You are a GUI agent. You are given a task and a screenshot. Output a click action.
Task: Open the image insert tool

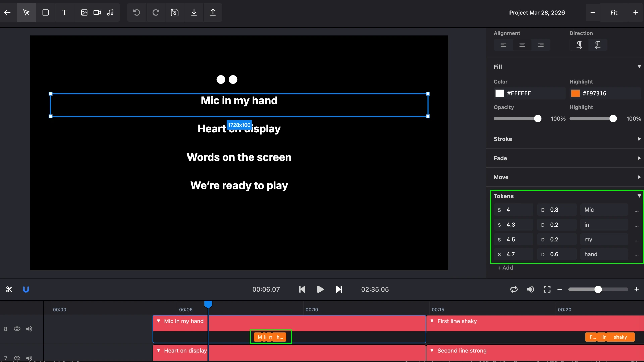point(84,12)
